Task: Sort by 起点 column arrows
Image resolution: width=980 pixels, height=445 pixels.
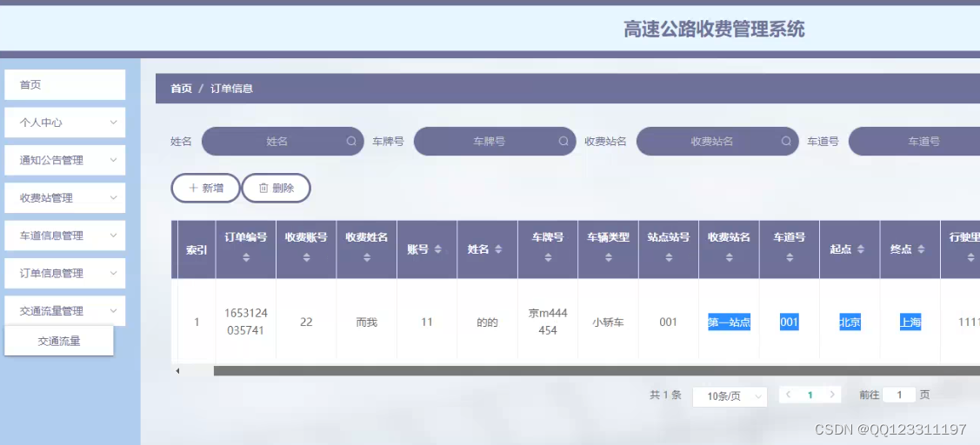Action: (x=861, y=249)
